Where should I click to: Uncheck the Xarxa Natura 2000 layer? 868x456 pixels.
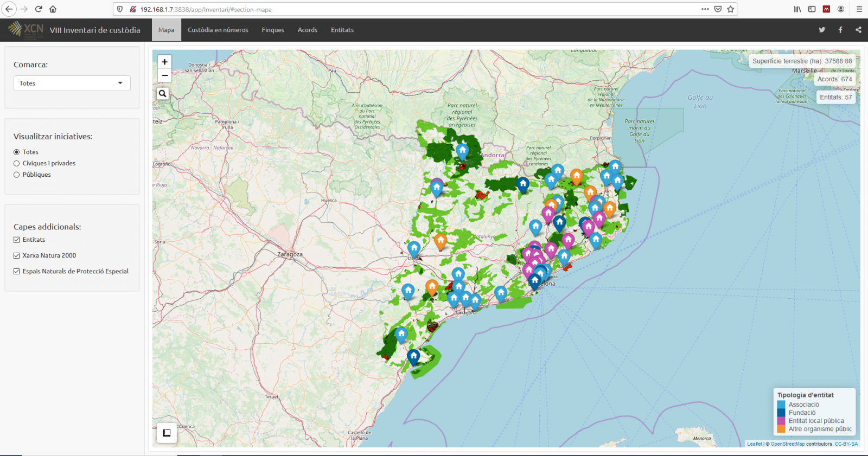17,255
